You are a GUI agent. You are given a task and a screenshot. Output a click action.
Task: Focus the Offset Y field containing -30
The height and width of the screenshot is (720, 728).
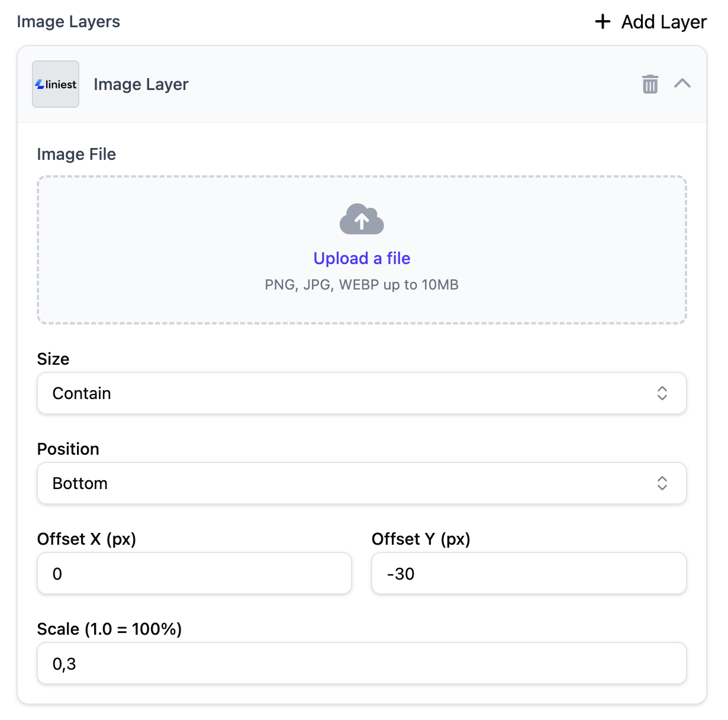[529, 573]
